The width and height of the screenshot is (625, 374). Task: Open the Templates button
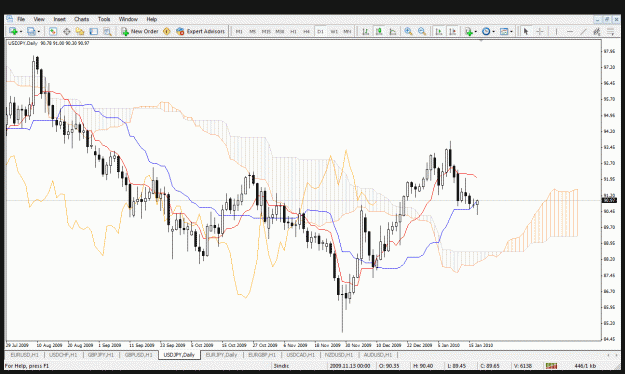click(x=504, y=31)
